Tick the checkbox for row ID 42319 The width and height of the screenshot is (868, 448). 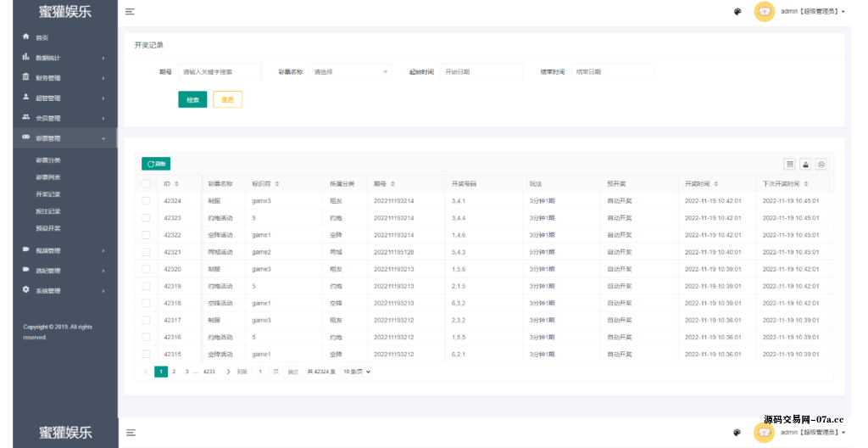coord(146,286)
